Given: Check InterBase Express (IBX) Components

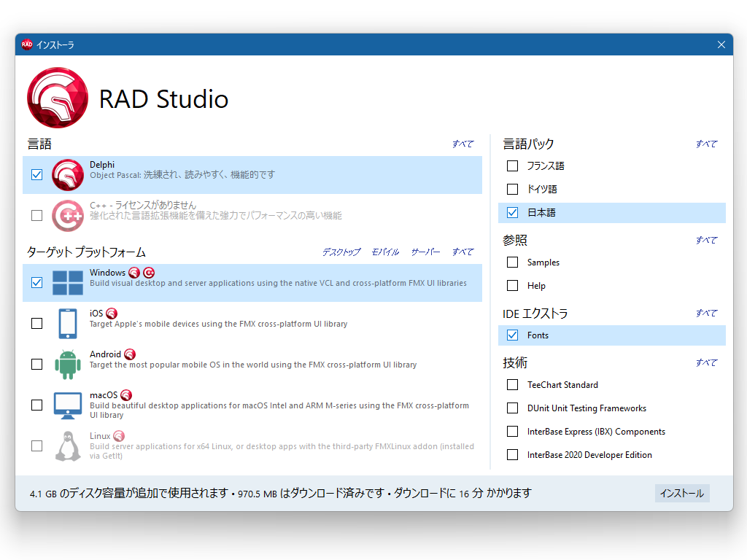Looking at the screenshot, I should [x=513, y=432].
